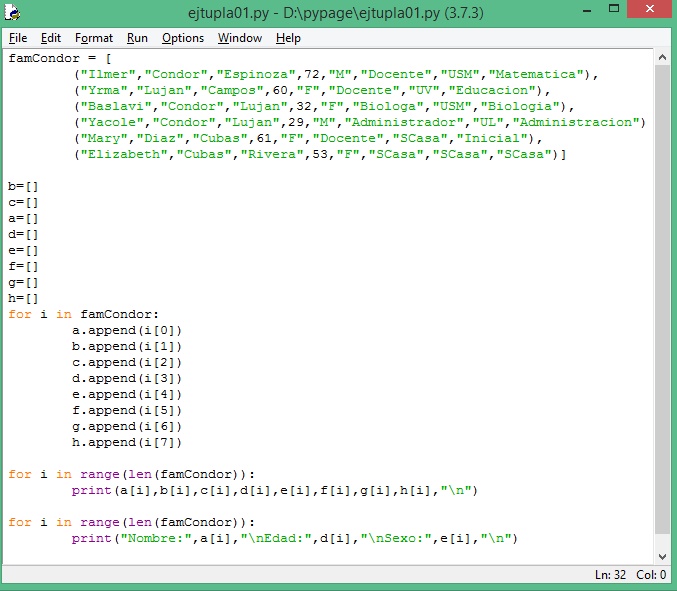Click the Ln: 32 status indicator
Image resolution: width=677 pixels, height=591 pixels.
point(610,575)
